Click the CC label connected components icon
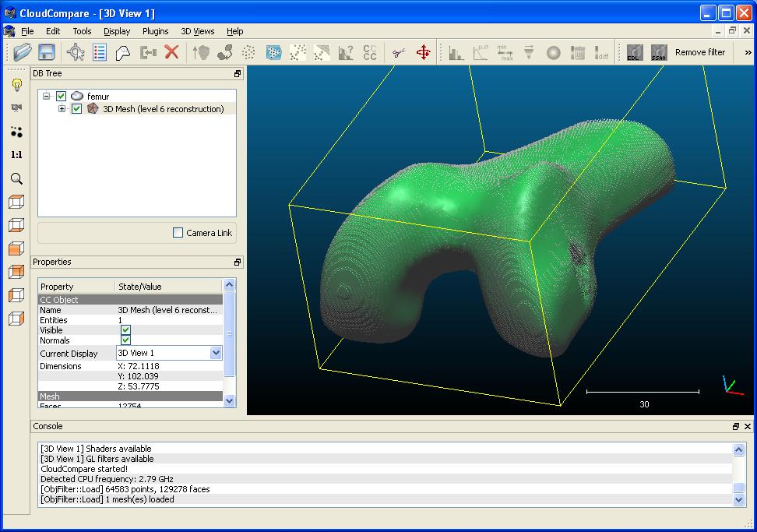This screenshot has width=757, height=532. click(x=370, y=52)
